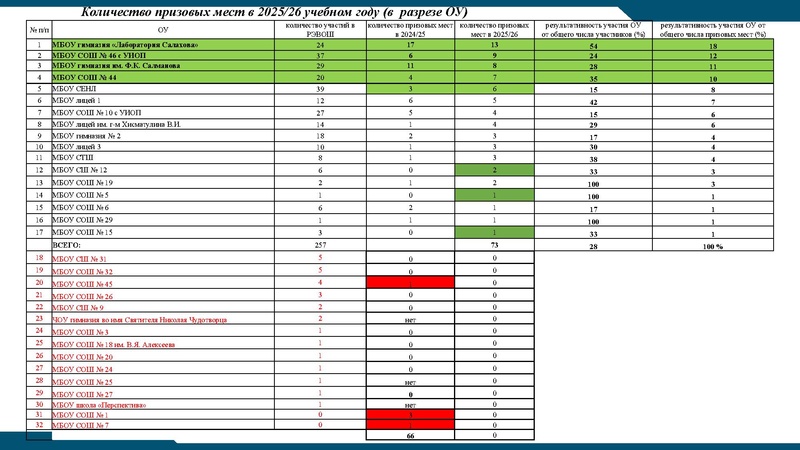800x450 pixels.
Task: Select the red cell in 'МБОУ СОШ № 1' row
Action: coord(410,414)
